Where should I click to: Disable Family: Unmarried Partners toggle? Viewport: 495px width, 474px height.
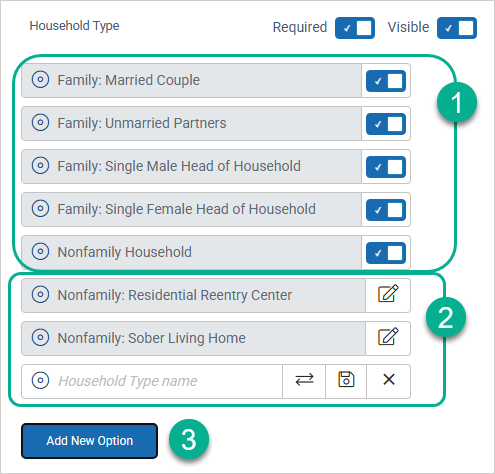(386, 124)
